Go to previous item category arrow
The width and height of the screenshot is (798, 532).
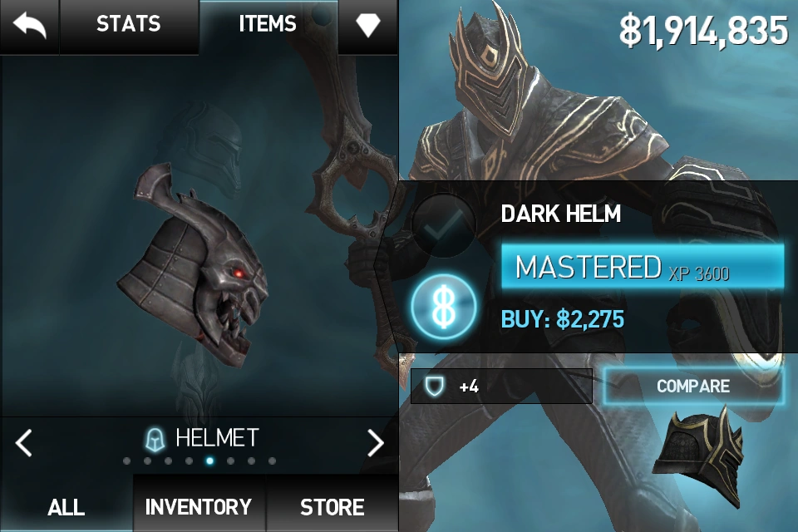[23, 442]
